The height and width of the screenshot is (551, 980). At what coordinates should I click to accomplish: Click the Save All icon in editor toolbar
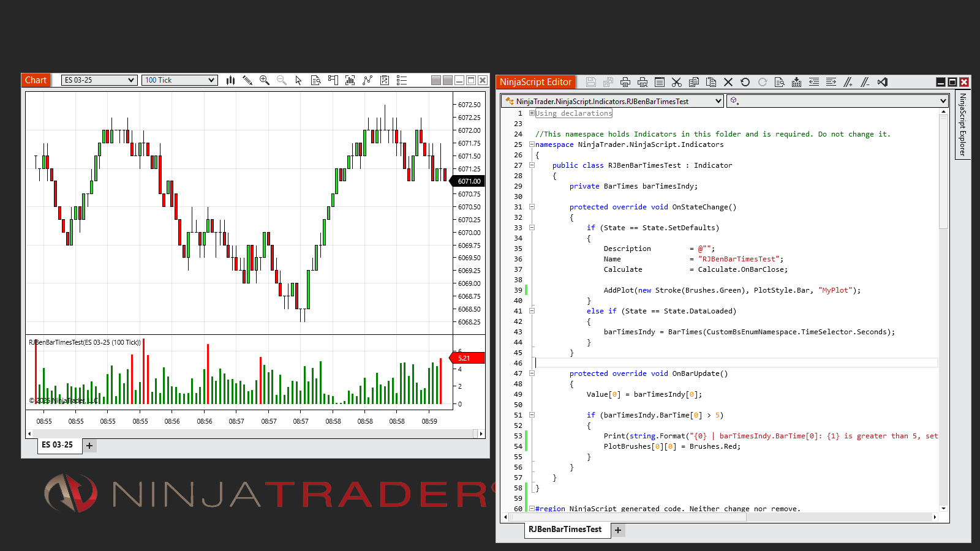click(x=608, y=82)
